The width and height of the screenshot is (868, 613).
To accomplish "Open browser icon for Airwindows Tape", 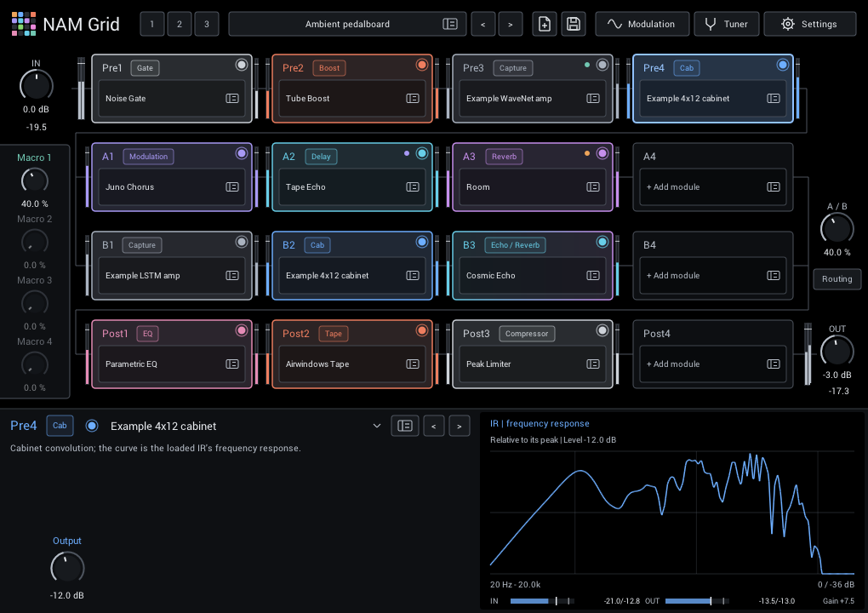I will point(413,364).
